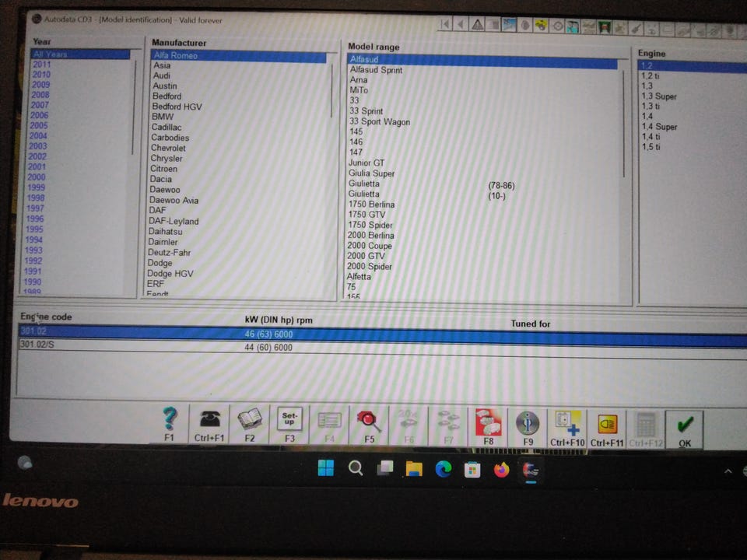The width and height of the screenshot is (747, 560).
Task: Choose Chevrolet in Manufacturer list
Action: tap(168, 148)
